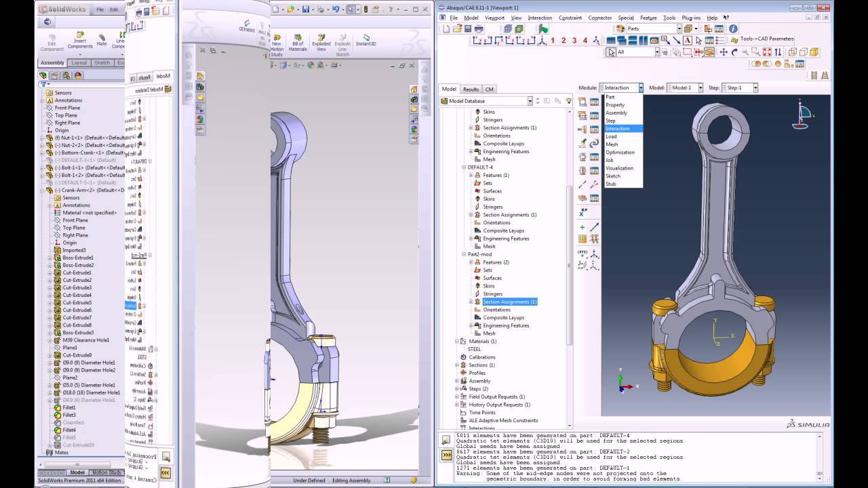
Task: Switch to the Results tab in Abaqus
Action: coord(471,89)
